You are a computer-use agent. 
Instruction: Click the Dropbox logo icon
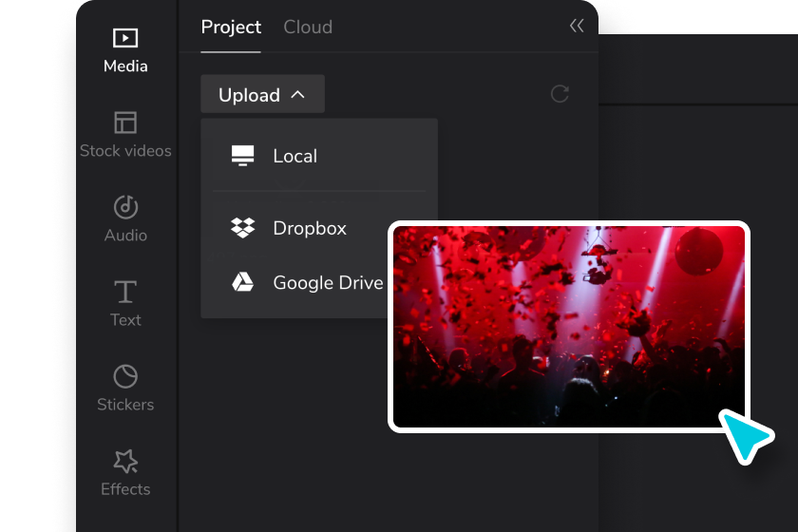[x=243, y=228]
